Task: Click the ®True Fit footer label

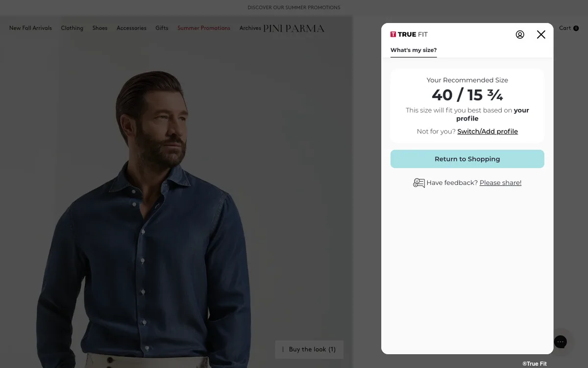Action: coord(535,364)
